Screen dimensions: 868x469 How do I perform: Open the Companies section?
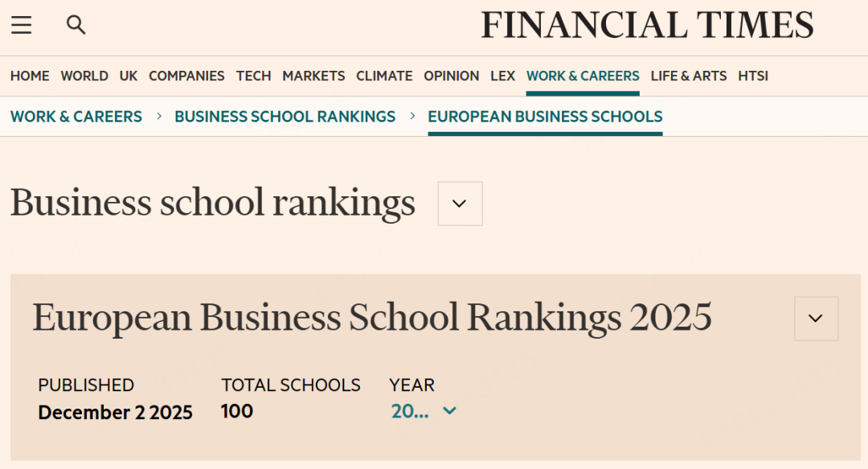[x=186, y=76]
